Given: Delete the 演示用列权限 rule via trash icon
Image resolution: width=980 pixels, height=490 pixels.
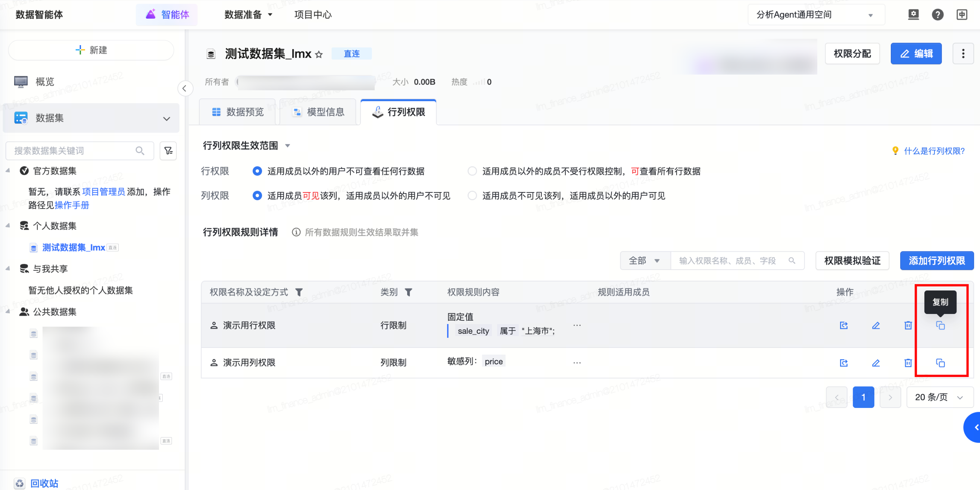Looking at the screenshot, I should click(908, 363).
